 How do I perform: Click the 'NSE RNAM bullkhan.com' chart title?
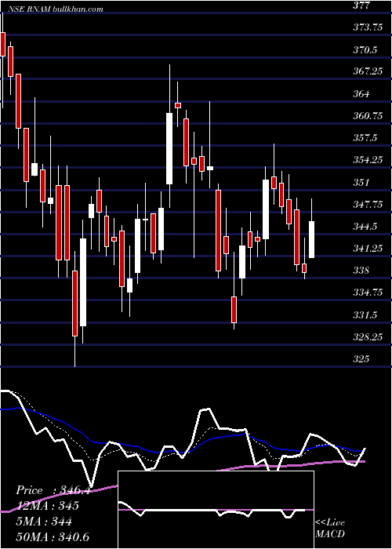[55, 9]
